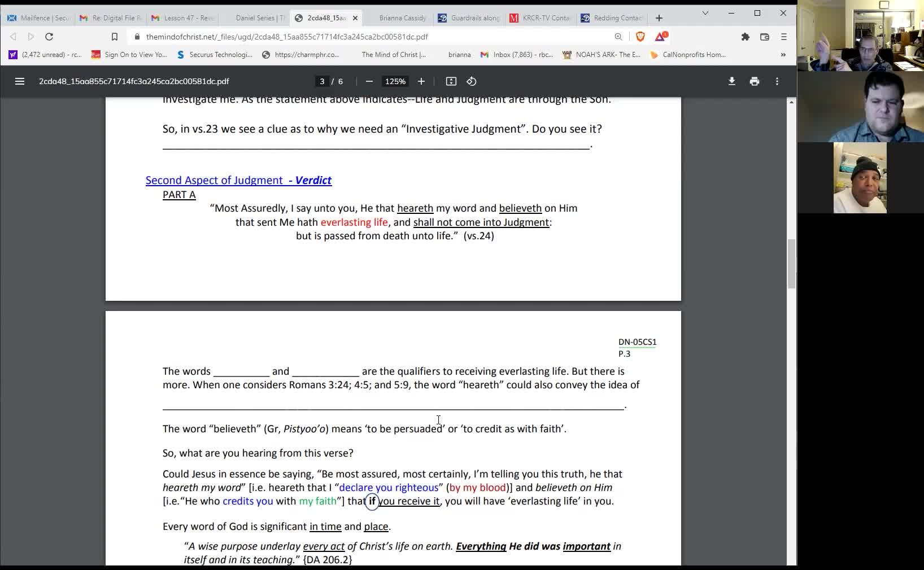
Task: Zoom out the PDF with minus button
Action: click(x=369, y=81)
